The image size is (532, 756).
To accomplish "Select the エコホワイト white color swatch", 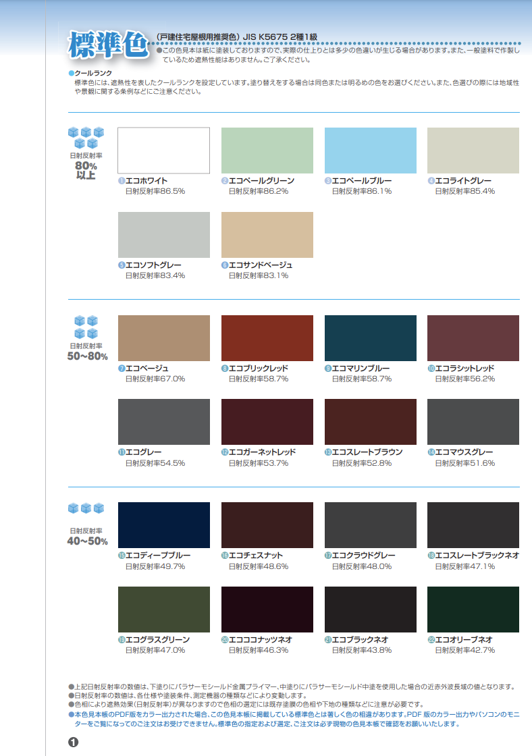I will 163,151.
